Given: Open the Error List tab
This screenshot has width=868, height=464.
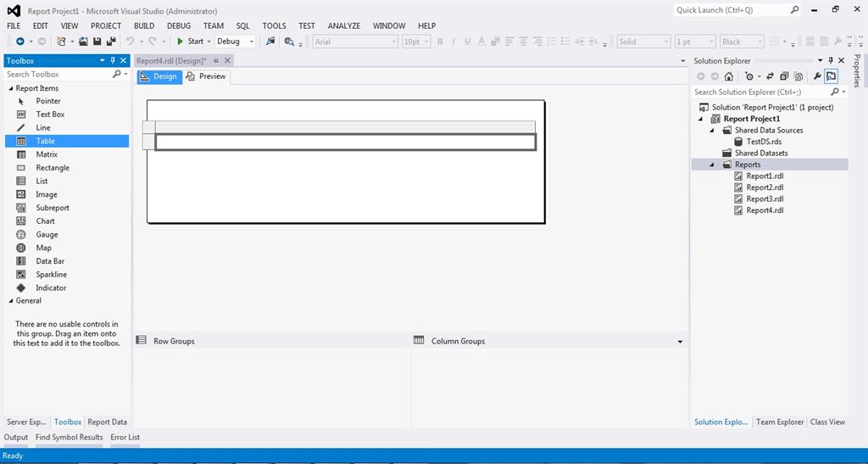Looking at the screenshot, I should (x=125, y=438).
